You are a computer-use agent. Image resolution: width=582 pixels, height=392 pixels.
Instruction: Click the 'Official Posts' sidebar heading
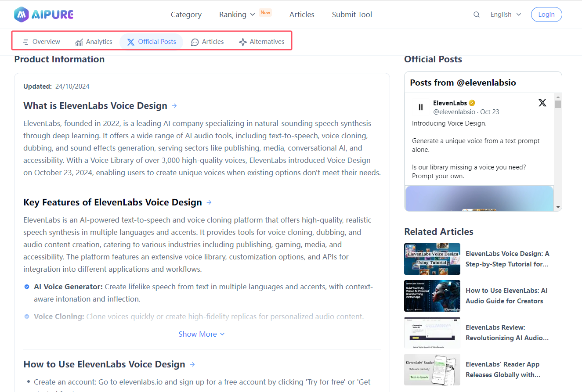point(433,59)
